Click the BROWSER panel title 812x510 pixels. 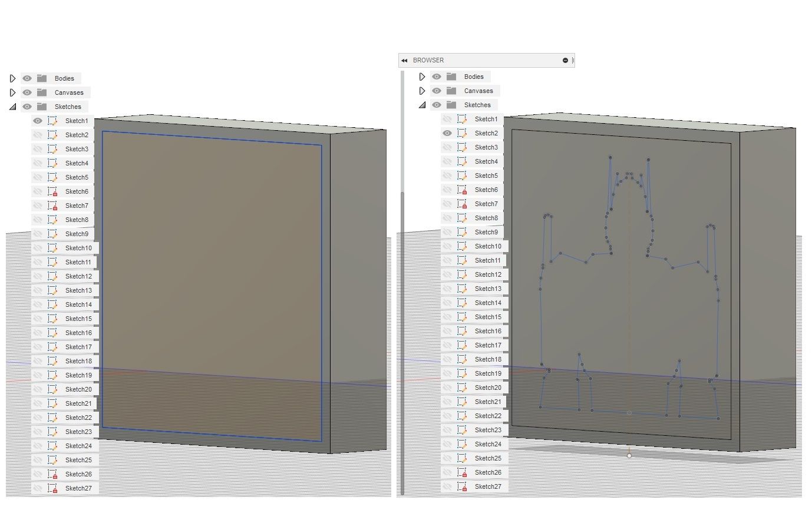tap(428, 60)
